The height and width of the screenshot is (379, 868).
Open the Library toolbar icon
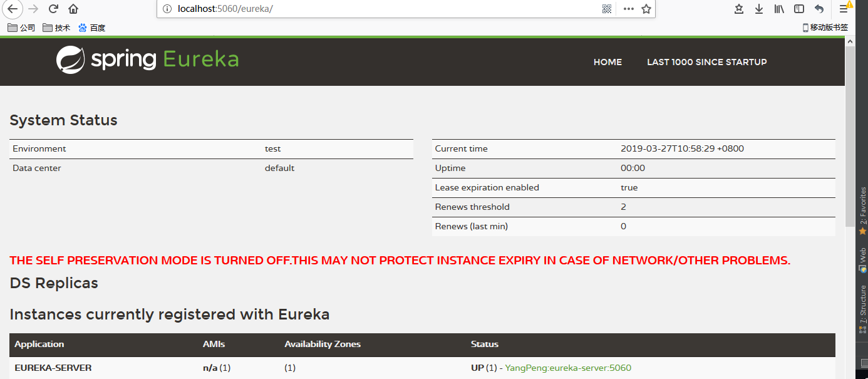click(x=778, y=9)
